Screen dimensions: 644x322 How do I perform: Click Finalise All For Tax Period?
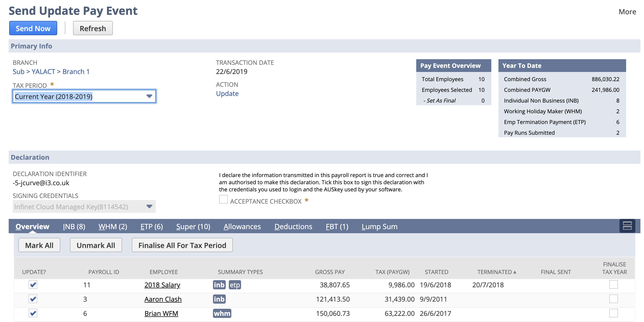click(x=182, y=245)
